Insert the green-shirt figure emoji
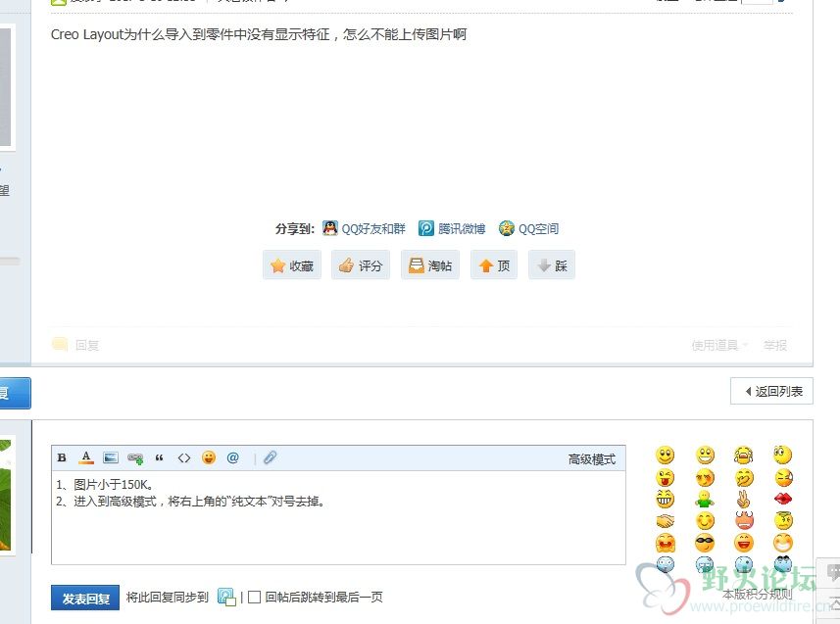This screenshot has height=624, width=840. point(705,499)
